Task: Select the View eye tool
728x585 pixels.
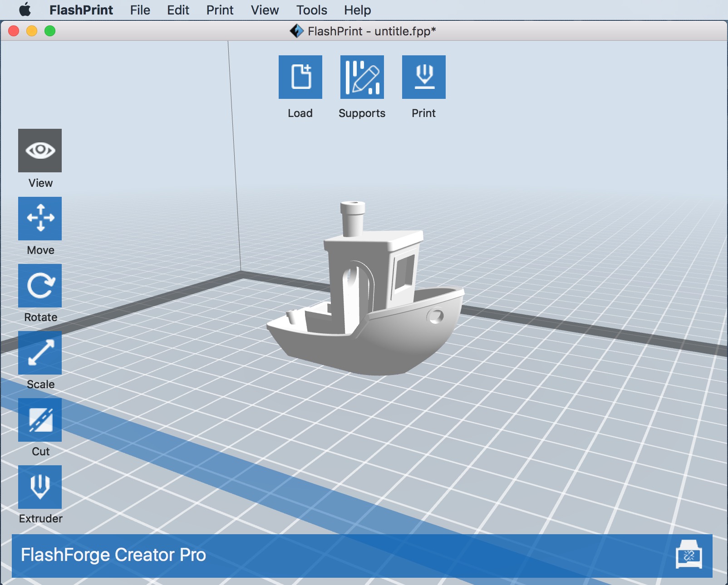Action: [40, 151]
